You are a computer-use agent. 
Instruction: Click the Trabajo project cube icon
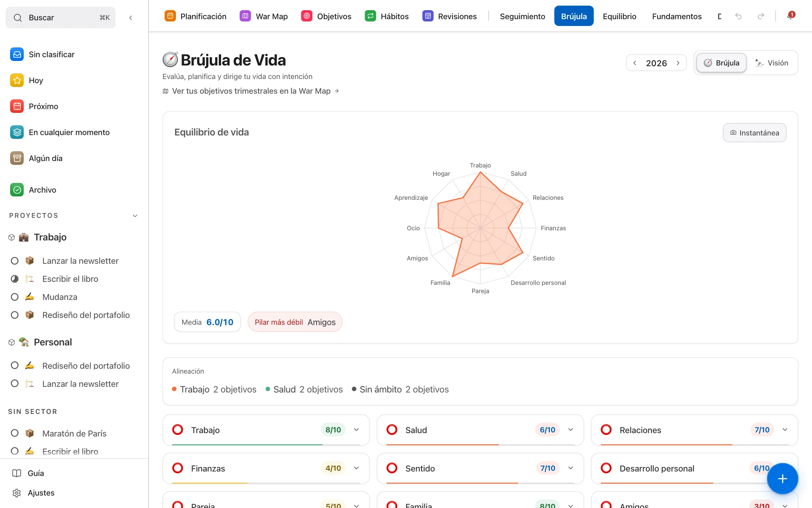coord(12,237)
